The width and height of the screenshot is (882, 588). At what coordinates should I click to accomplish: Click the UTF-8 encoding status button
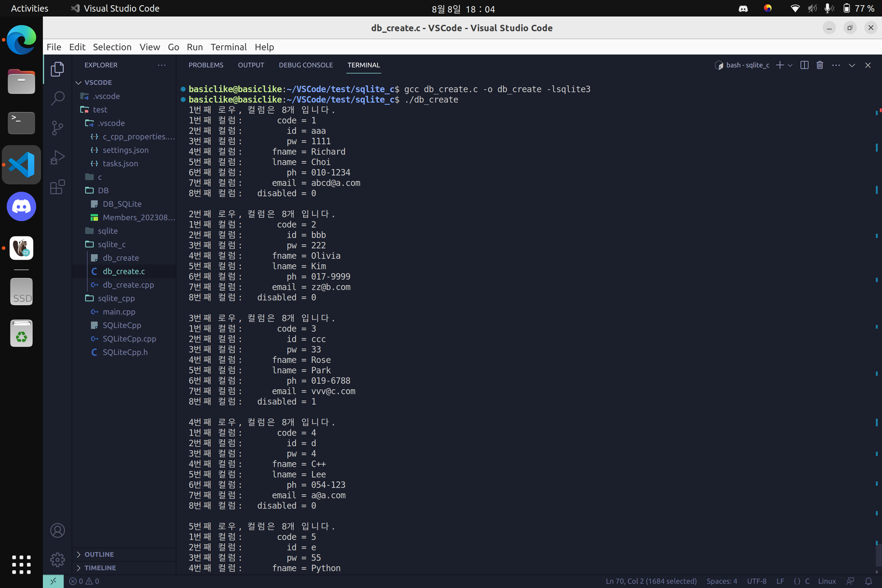click(756, 581)
